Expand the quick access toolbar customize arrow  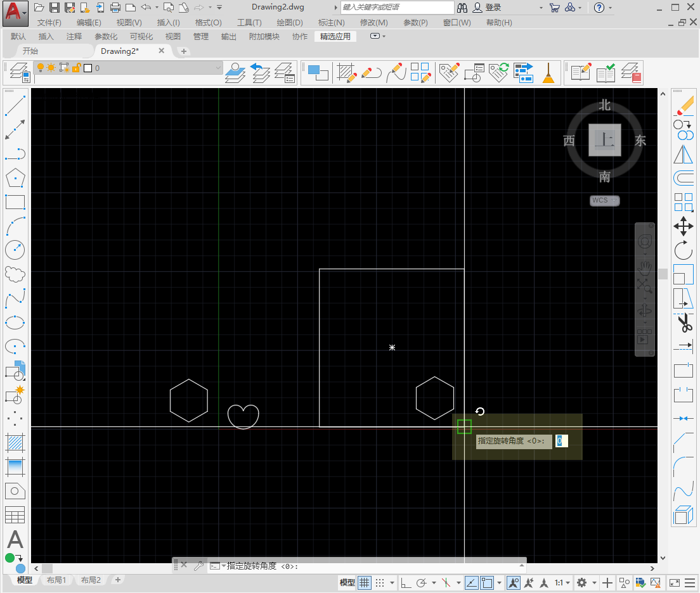[x=219, y=8]
